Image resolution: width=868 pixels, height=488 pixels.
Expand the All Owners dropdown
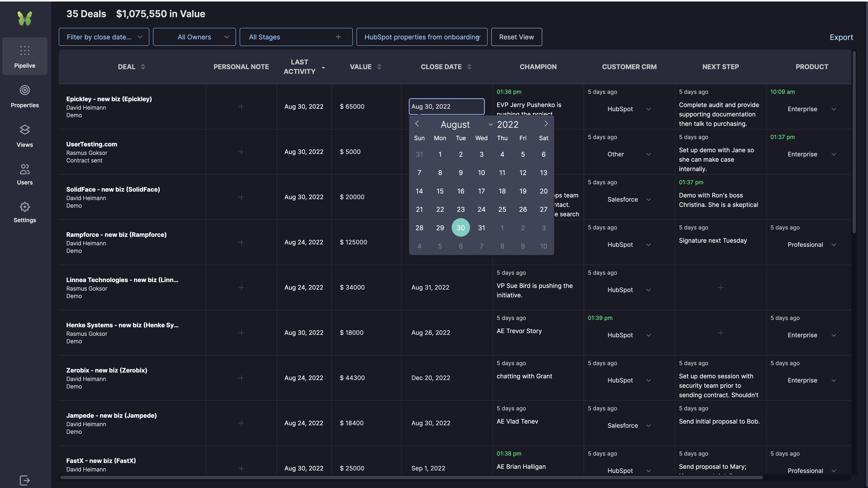pyautogui.click(x=194, y=37)
